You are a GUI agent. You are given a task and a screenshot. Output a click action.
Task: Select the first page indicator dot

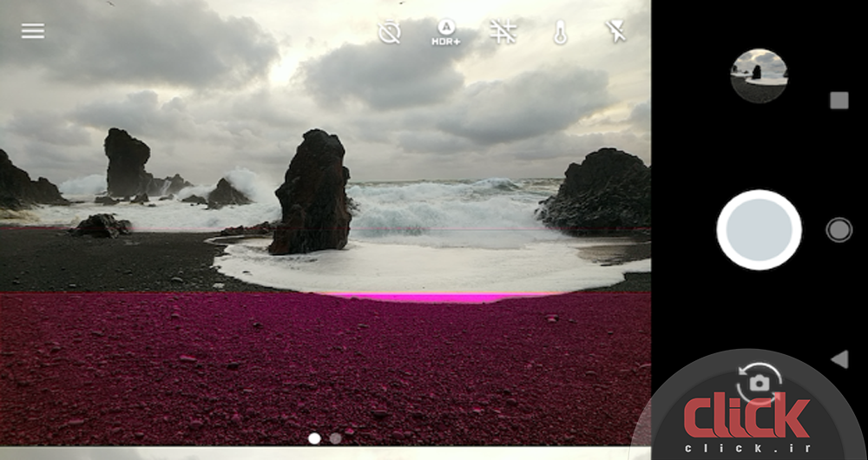314,438
